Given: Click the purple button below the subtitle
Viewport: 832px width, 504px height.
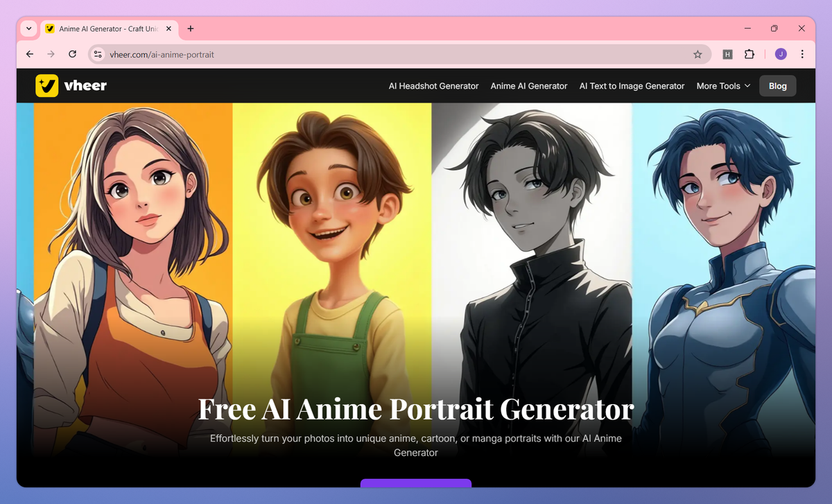Looking at the screenshot, I should coord(416,483).
